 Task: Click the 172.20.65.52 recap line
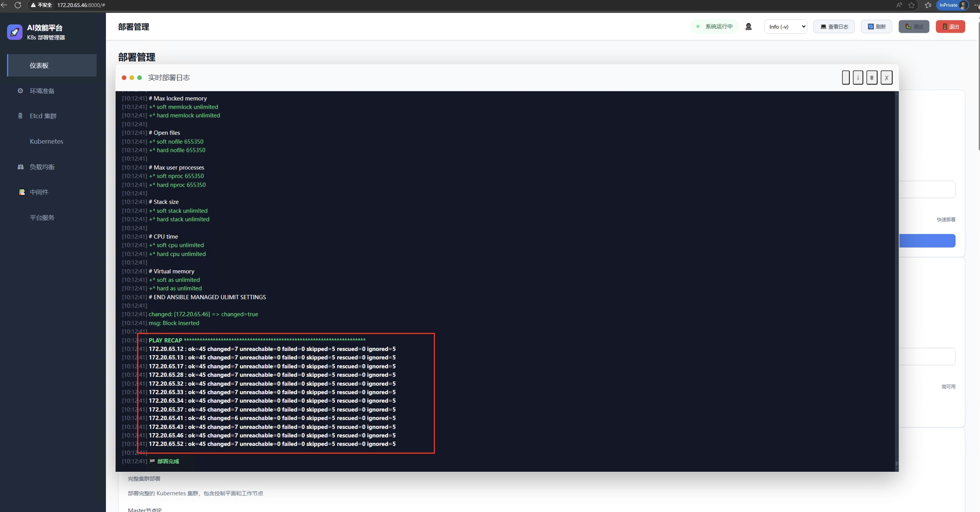[x=272, y=444]
